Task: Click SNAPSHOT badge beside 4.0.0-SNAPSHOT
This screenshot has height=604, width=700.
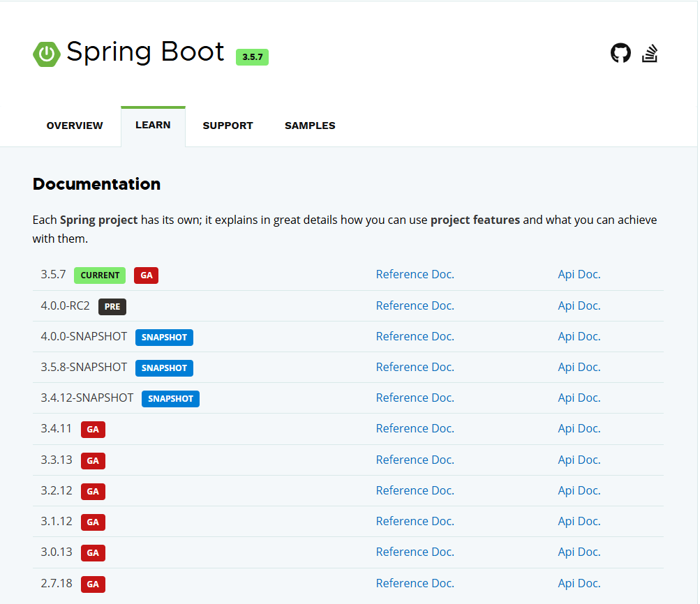Action: tap(164, 338)
